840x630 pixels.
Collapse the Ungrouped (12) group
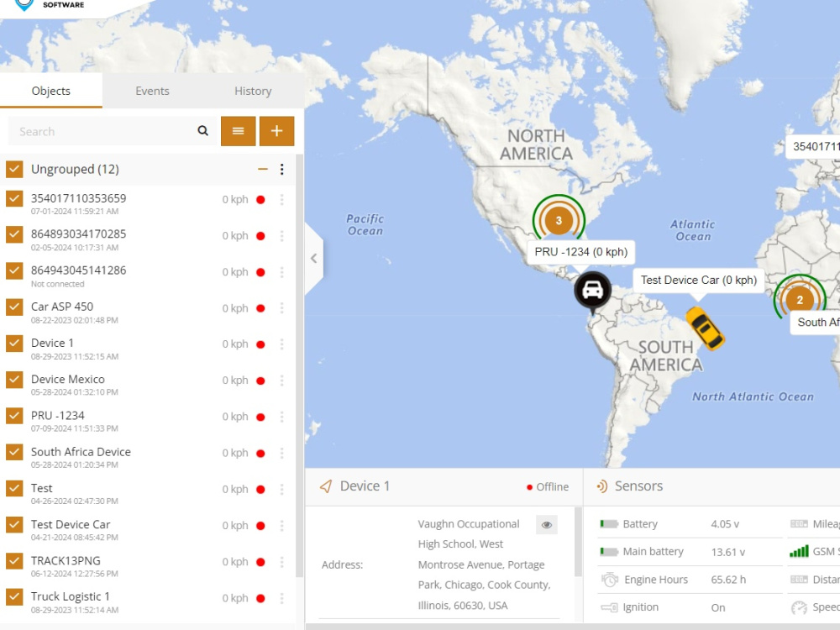pyautogui.click(x=262, y=170)
